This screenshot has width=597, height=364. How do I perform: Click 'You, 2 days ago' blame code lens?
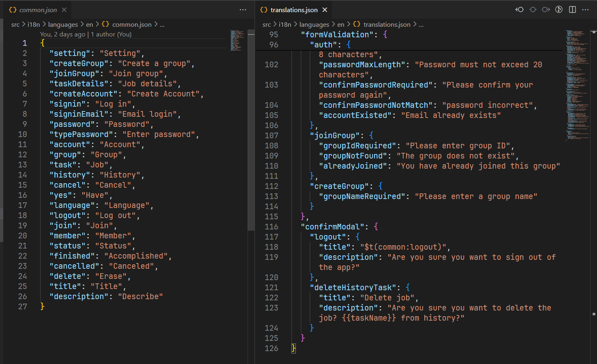point(62,34)
